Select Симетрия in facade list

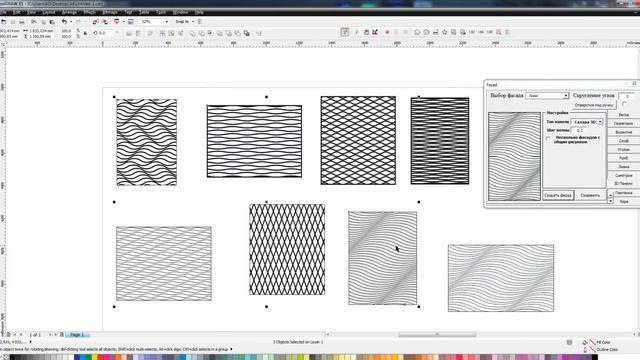click(624, 176)
